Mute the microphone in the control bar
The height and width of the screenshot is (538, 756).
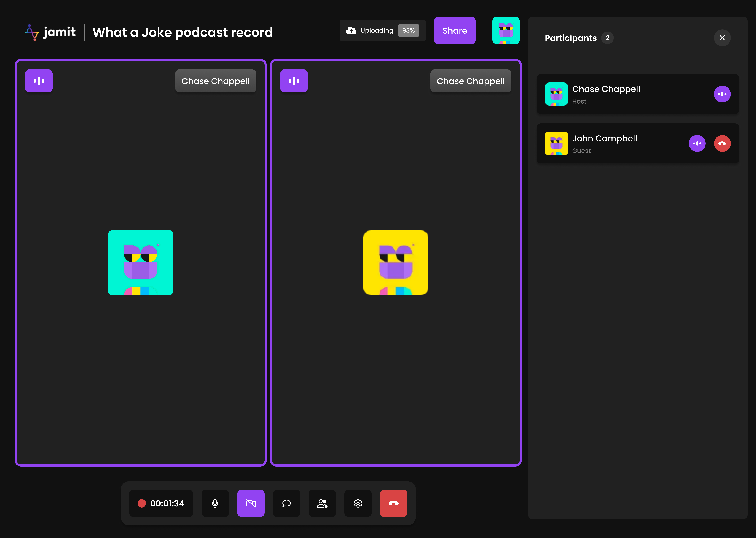click(x=215, y=503)
